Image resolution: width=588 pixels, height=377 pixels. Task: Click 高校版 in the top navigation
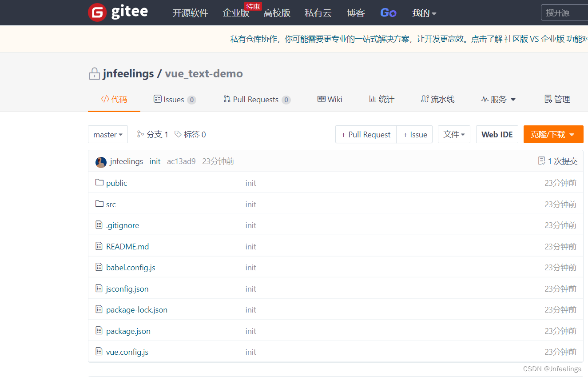point(277,13)
